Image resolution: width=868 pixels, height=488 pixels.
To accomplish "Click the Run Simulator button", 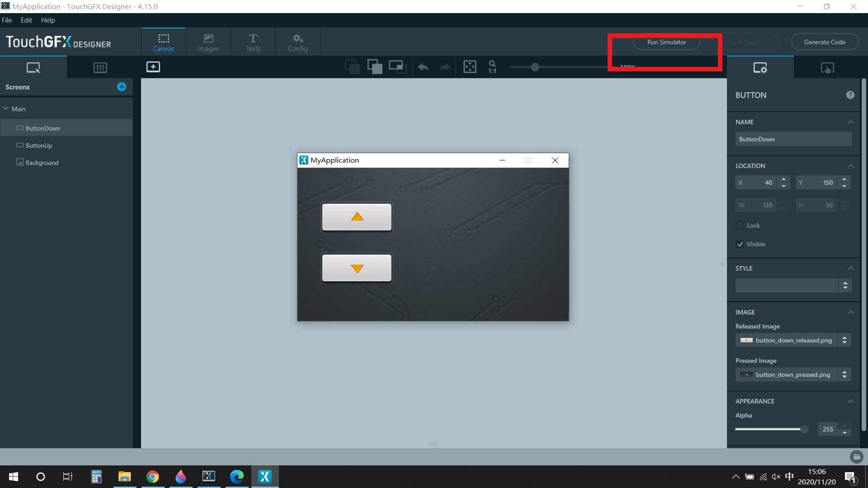I will coord(666,42).
